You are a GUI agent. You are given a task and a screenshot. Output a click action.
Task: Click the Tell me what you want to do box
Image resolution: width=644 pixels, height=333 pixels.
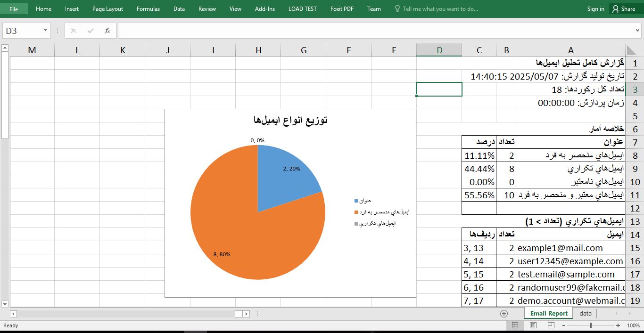(436, 8)
